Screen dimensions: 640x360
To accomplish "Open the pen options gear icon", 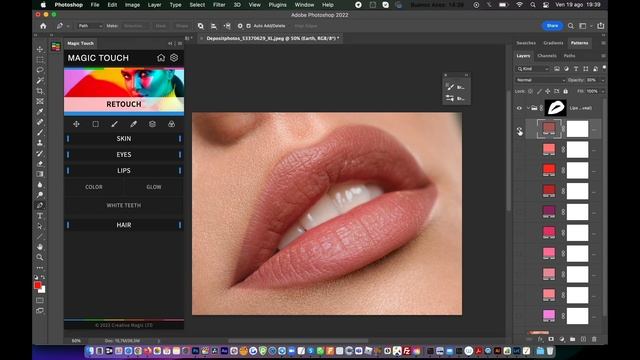I will 240,26.
